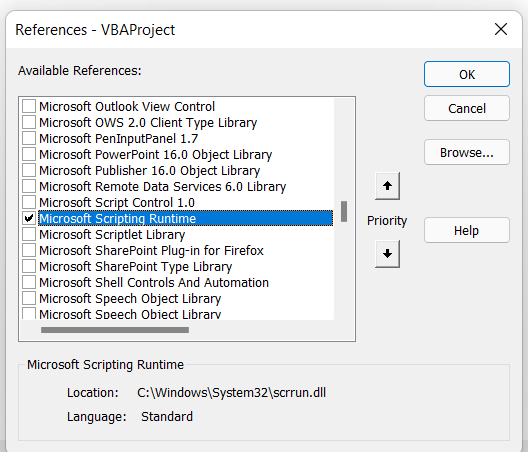The height and width of the screenshot is (452, 528).
Task: Check Microsoft Scriptlet Library checkbox
Action: coord(29,234)
